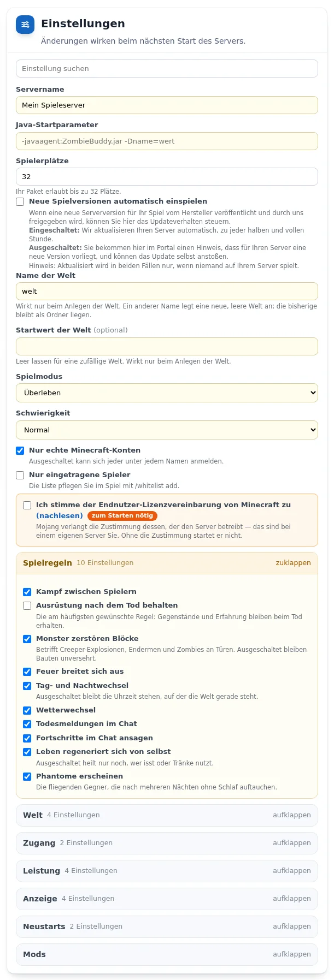
Task: Enable Neue Spielversionen automatisch einspielen
Action: [x=20, y=201]
